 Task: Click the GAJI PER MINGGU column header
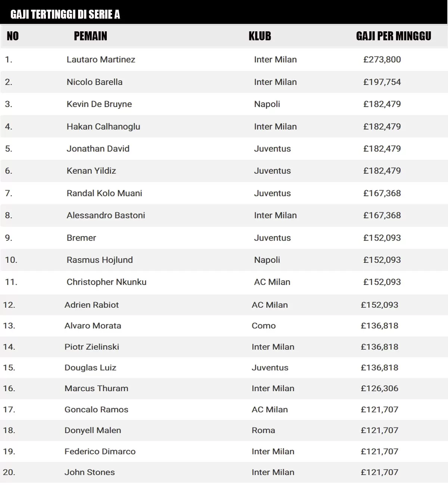[393, 36]
